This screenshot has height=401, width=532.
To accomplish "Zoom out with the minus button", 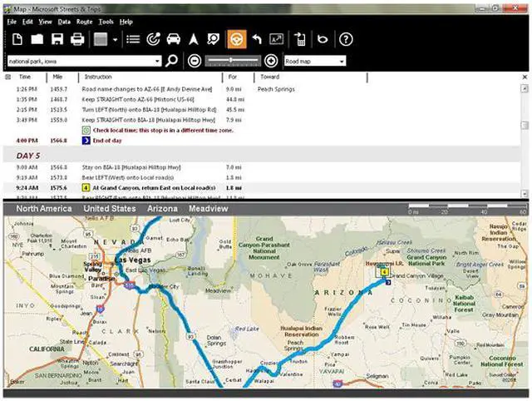I will 194,61.
